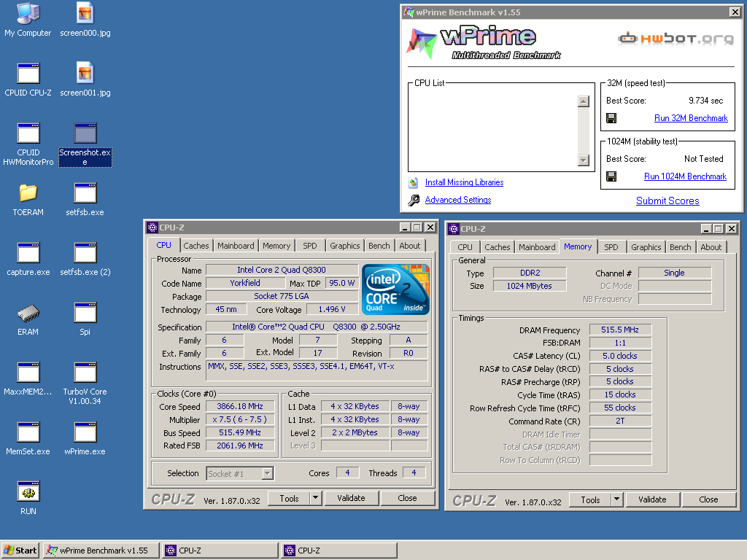Click the Rated FSB value 2061.96 MHz
747x560 pixels.
pyautogui.click(x=240, y=446)
